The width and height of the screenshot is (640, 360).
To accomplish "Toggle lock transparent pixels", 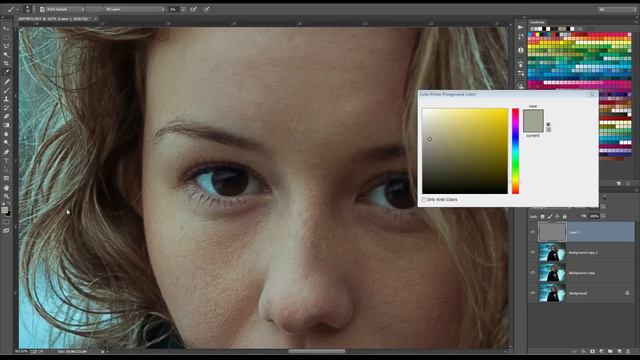I will tap(542, 216).
